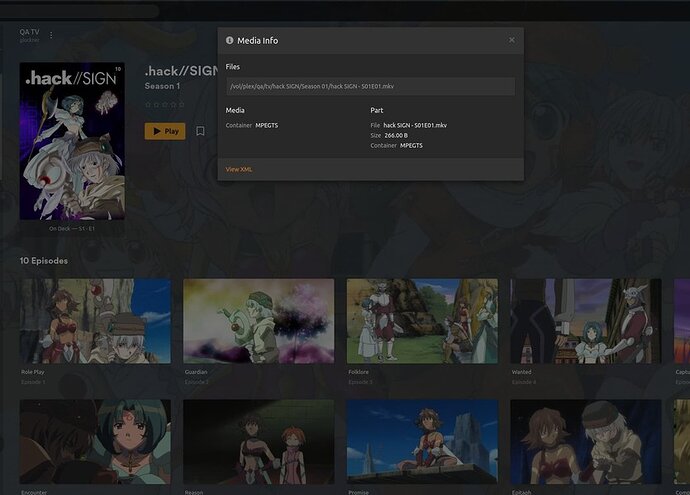The width and height of the screenshot is (690, 495).
Task: Click the 'On Deck — S1 · E1' caption
Action: (72, 229)
